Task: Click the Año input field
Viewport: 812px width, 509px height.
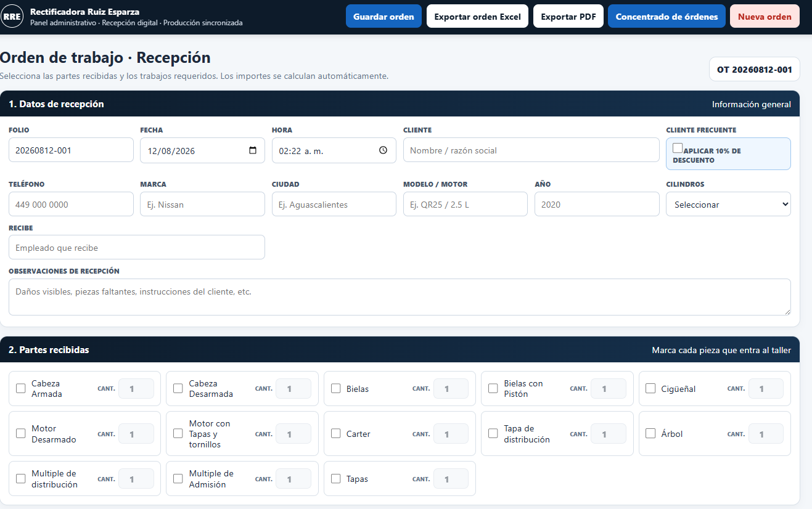Action: (597, 204)
